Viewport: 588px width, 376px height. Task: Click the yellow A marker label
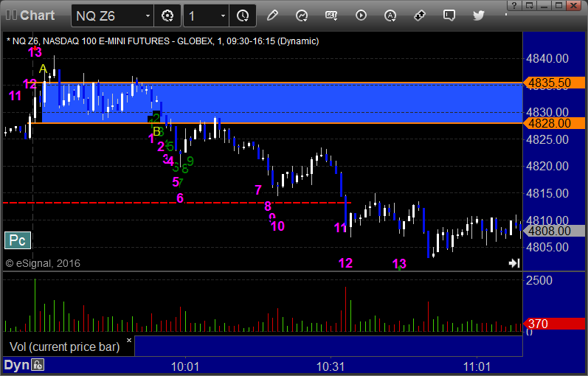[x=43, y=69]
